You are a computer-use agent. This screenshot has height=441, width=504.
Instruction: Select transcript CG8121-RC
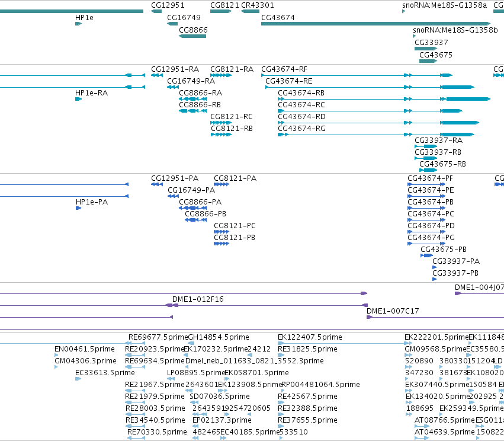pos(221,123)
